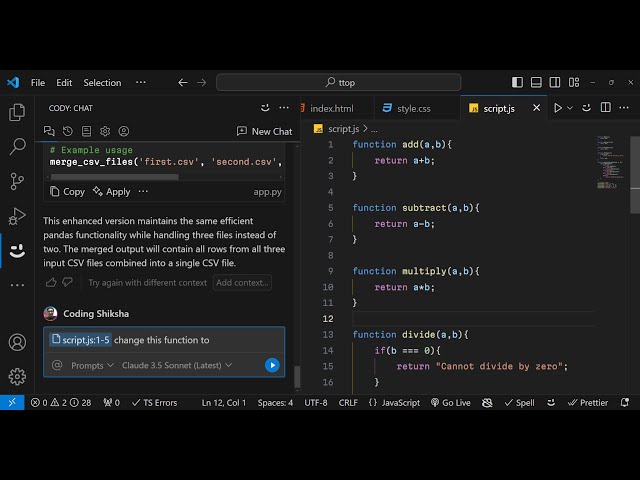This screenshot has height=480, width=640.
Task: Open the Search view in activity bar
Action: coord(17,147)
